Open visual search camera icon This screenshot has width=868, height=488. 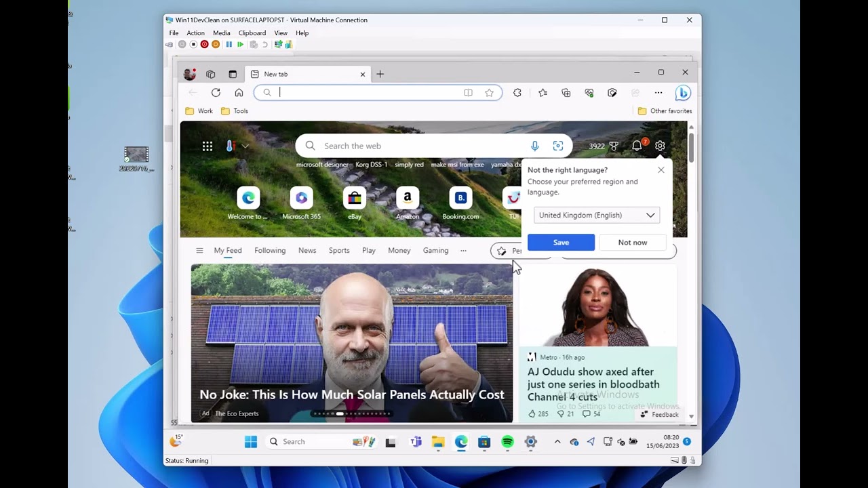[x=558, y=146]
